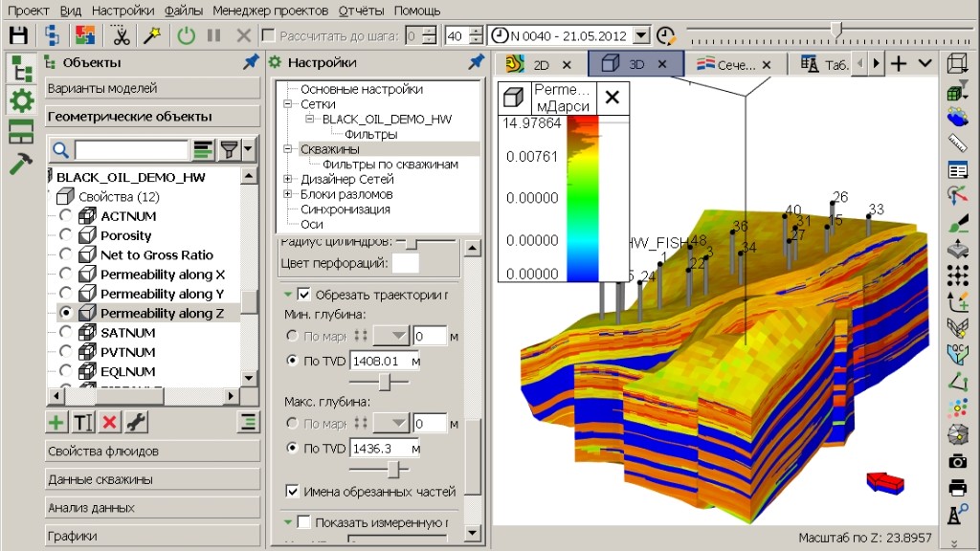This screenshot has width=980, height=551.
Task: Click the wrench icon below property list
Action: click(136, 422)
